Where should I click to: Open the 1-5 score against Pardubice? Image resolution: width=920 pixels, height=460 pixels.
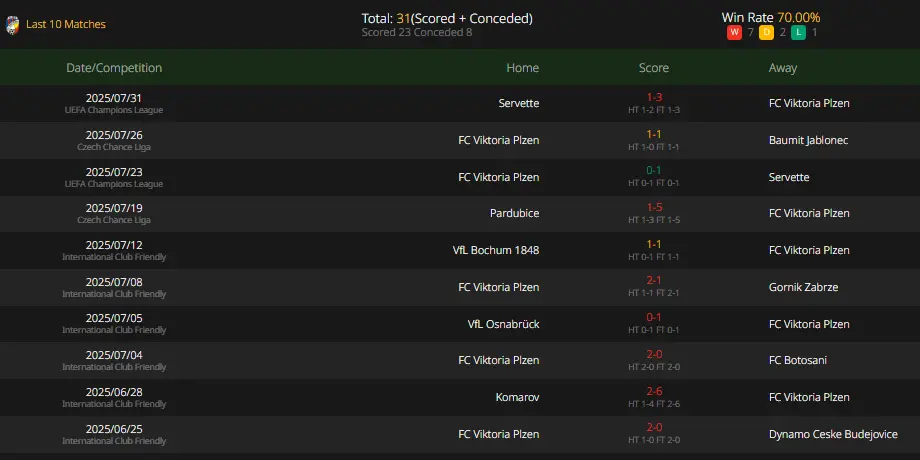tap(654, 207)
